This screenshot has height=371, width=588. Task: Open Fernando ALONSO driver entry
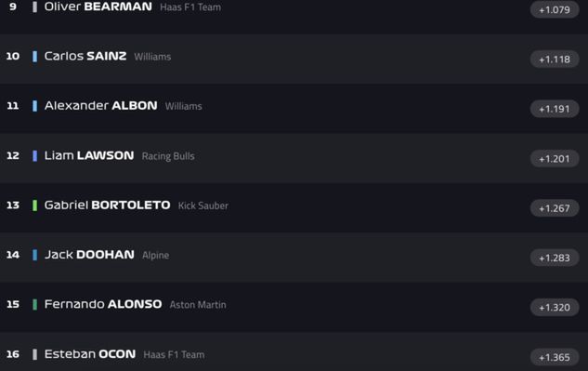pos(294,307)
